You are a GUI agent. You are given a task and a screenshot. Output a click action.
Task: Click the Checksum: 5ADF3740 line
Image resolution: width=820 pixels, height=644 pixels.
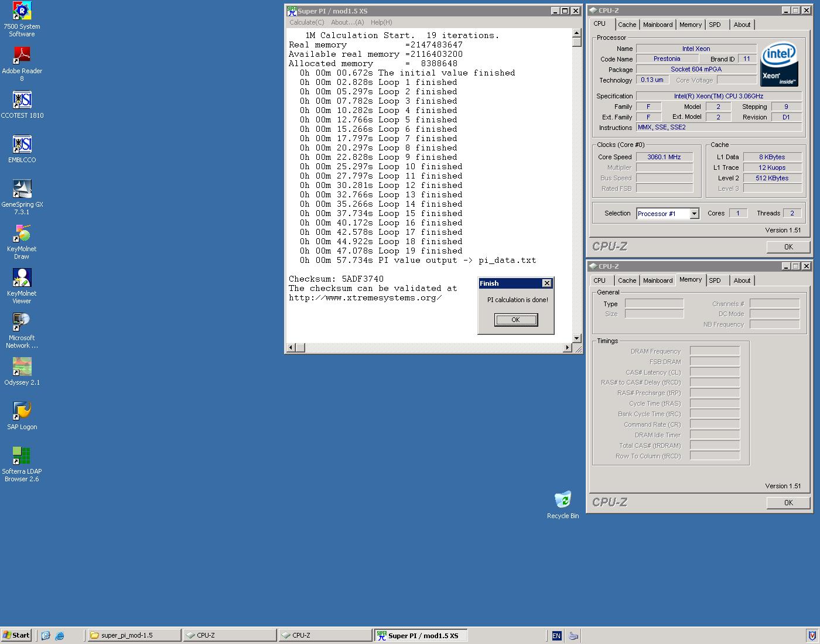tap(336, 279)
